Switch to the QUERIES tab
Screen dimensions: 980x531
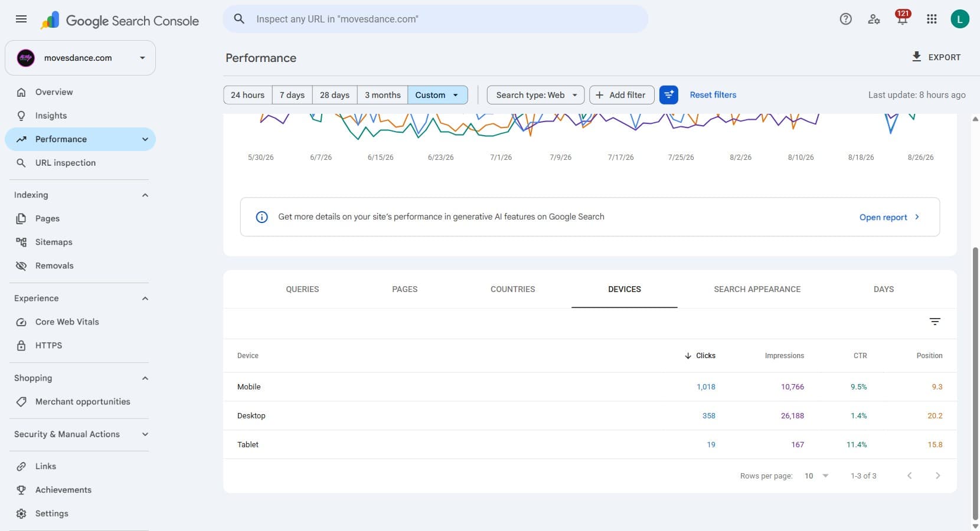(x=302, y=289)
